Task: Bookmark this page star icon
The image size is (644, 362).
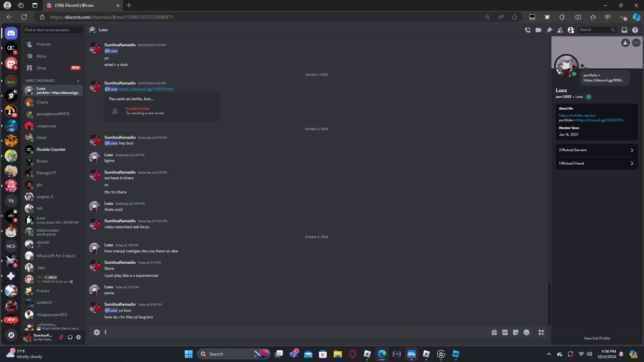Action: click(514, 17)
